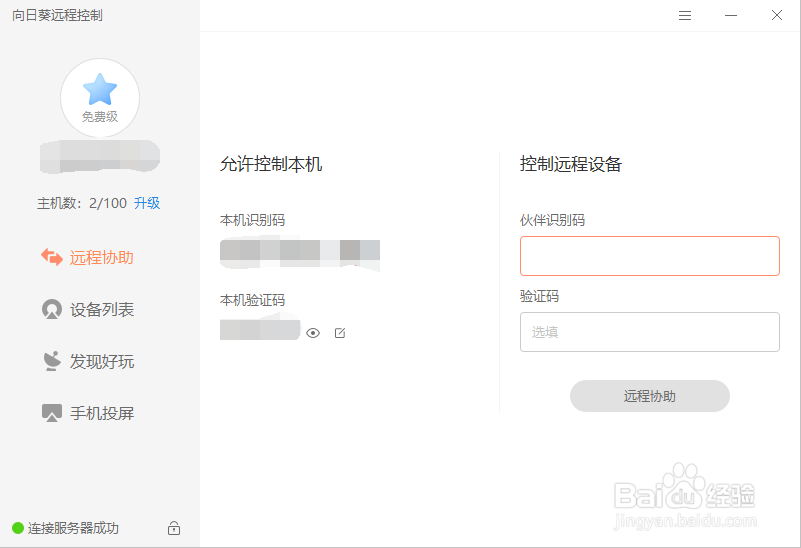The image size is (801, 548).
Task: Close the Sunflower remote control window
Action: coord(776,15)
